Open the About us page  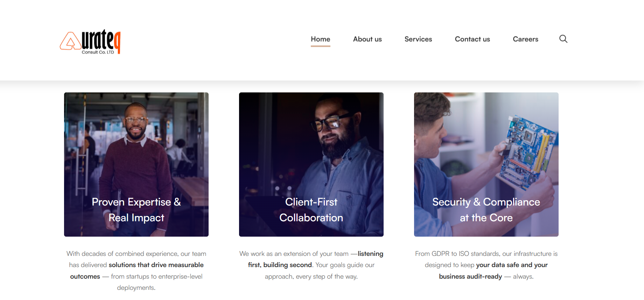pyautogui.click(x=367, y=39)
